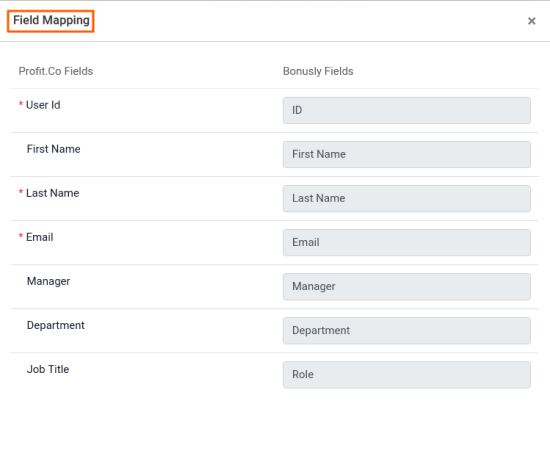The image size is (550, 454).
Task: Click the Job Title label
Action: [x=48, y=369]
